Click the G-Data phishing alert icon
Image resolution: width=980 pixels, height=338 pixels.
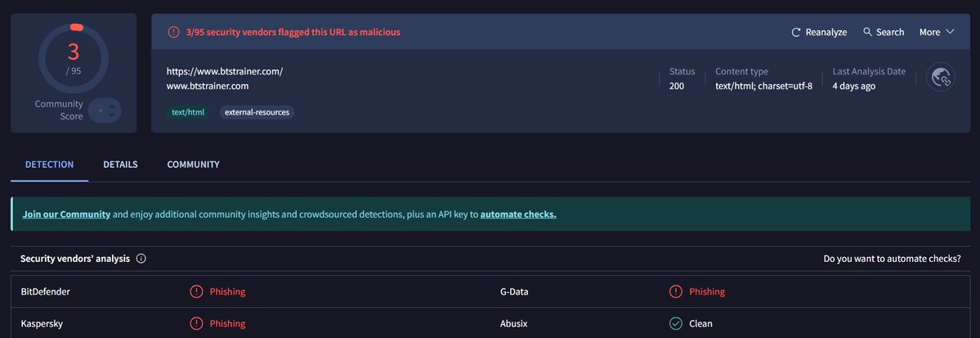click(x=676, y=291)
